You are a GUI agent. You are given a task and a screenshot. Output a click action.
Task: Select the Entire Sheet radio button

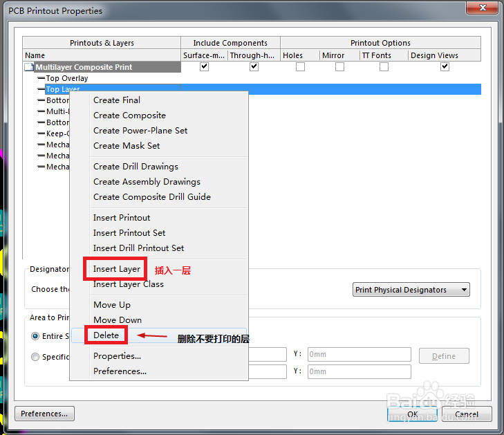coord(35,336)
